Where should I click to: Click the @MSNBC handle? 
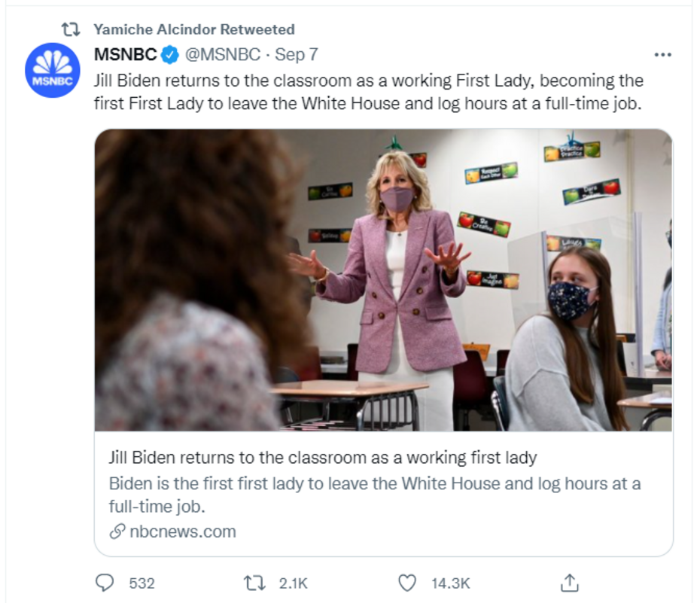(224, 55)
